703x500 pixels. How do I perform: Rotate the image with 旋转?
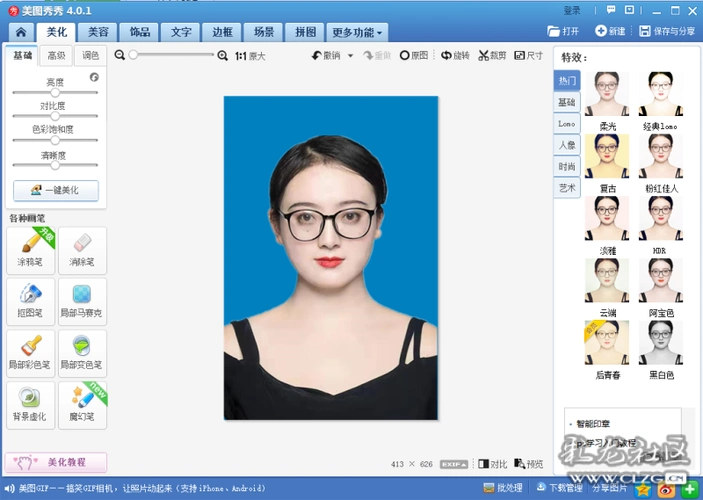455,56
